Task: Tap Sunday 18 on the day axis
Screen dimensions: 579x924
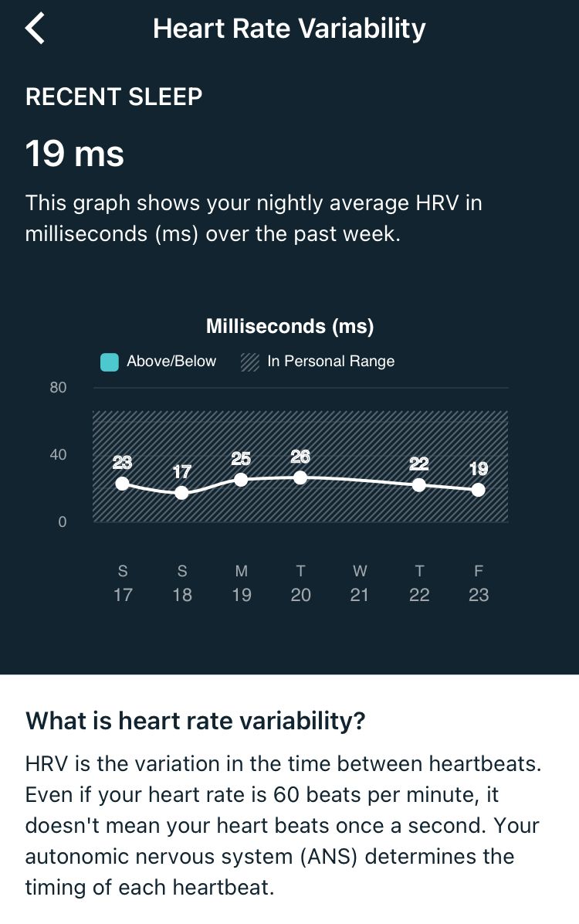Action: click(x=182, y=583)
